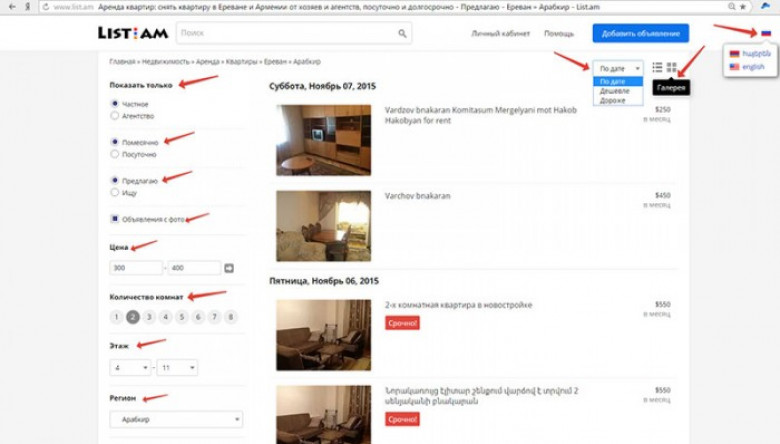Image resolution: width=780 pixels, height=444 pixels.
Task: Open the maximum floor dropdown set to 11
Action: tap(179, 368)
